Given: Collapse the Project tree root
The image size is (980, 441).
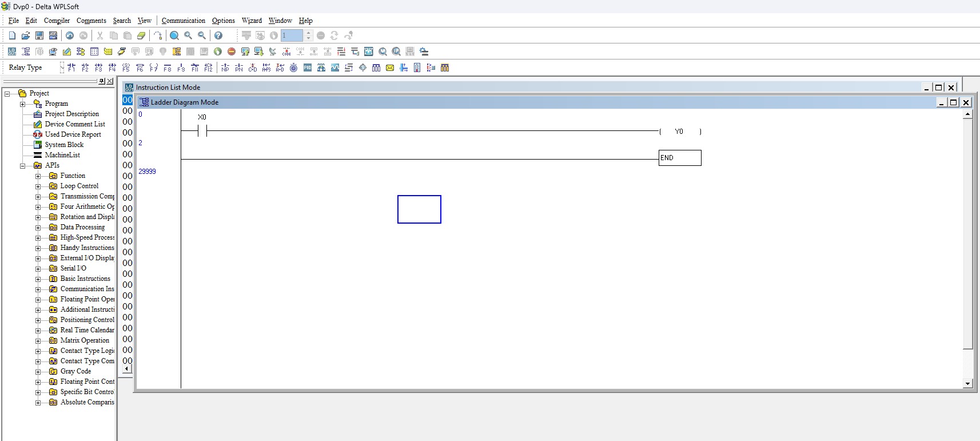Looking at the screenshot, I should coord(7,94).
